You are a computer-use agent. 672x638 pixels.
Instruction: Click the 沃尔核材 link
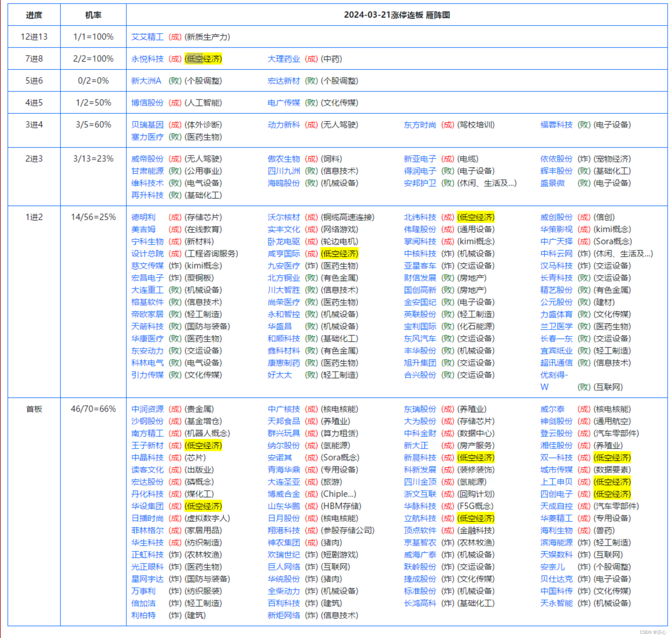pyautogui.click(x=284, y=217)
